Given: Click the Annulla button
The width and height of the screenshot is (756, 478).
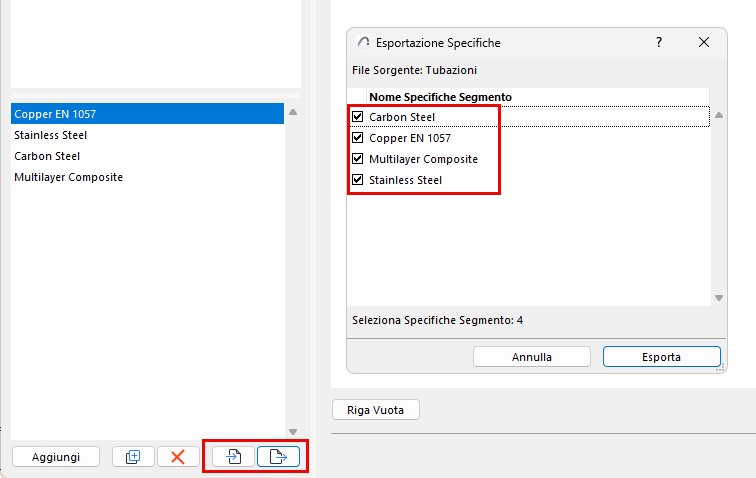Looking at the screenshot, I should pyautogui.click(x=532, y=357).
